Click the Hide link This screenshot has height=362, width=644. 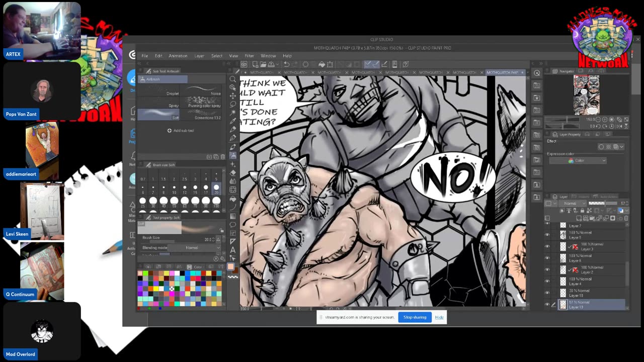(x=439, y=317)
